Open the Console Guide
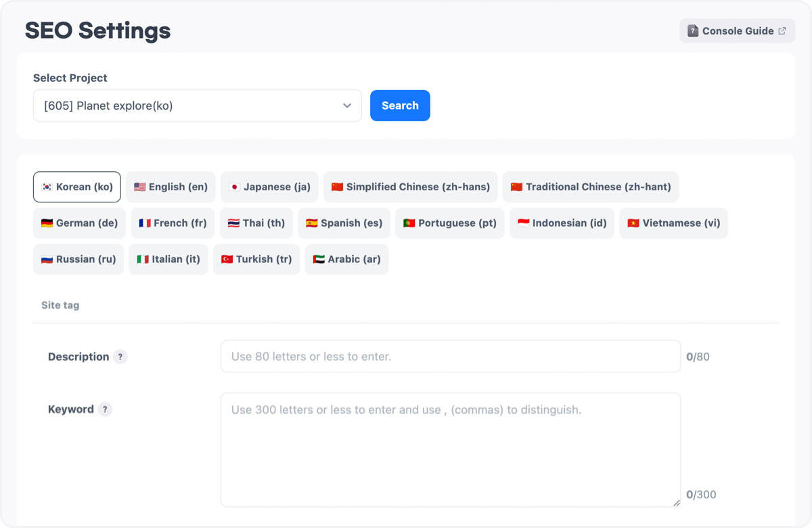This screenshot has width=812, height=528. (x=737, y=30)
